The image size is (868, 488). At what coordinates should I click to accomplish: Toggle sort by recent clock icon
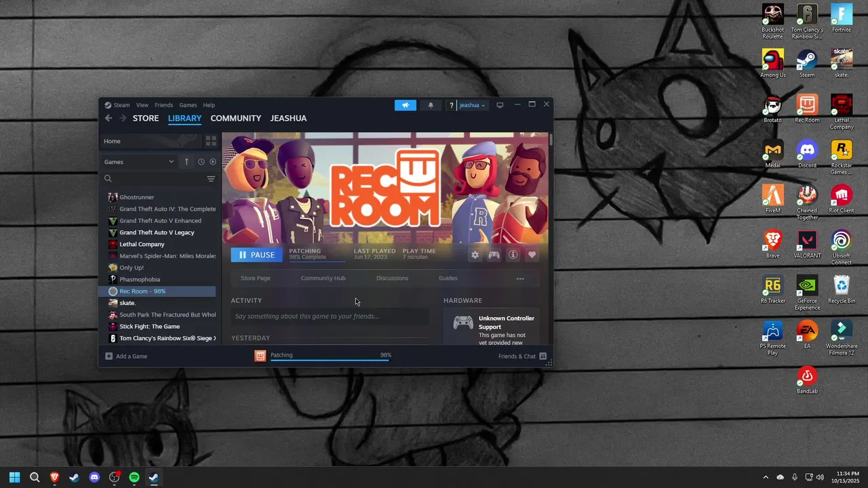pos(201,162)
